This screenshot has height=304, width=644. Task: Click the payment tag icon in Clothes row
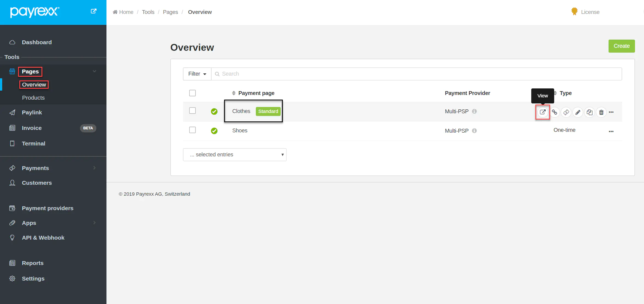click(x=566, y=112)
